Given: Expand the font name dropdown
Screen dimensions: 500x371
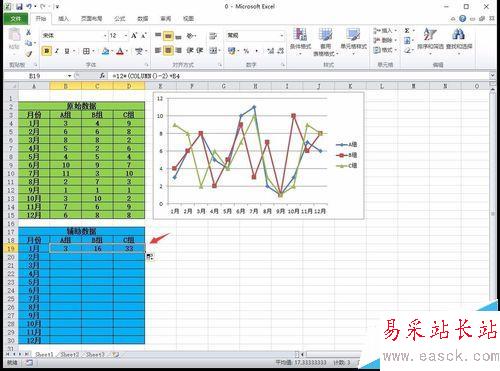Looking at the screenshot, I should 105,35.
